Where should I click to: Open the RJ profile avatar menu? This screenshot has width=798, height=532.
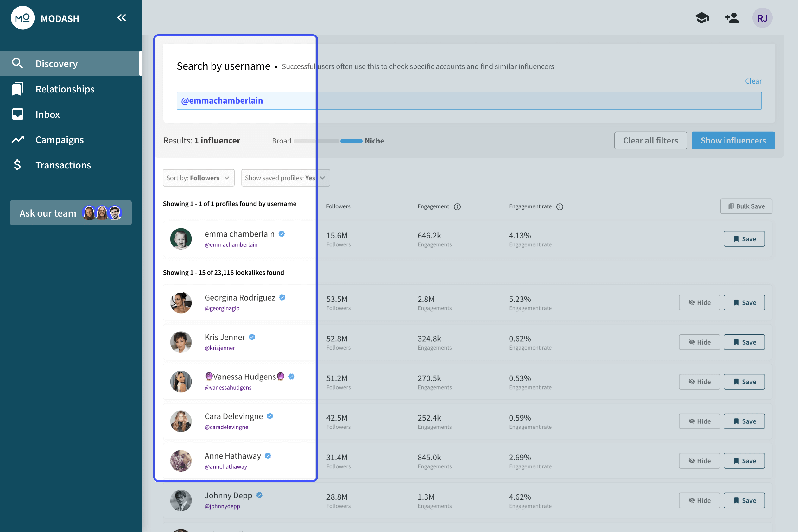pyautogui.click(x=763, y=18)
